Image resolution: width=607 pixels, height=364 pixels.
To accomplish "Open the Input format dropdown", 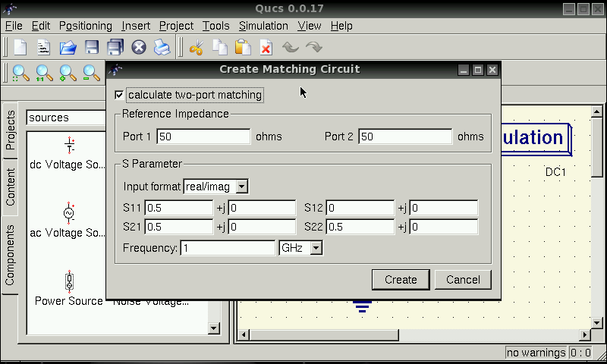I will [x=216, y=187].
